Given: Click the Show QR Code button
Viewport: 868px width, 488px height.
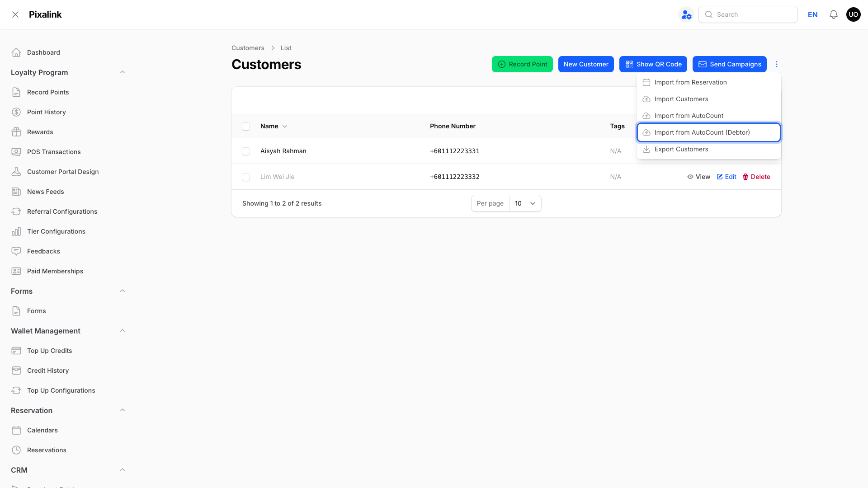Looking at the screenshot, I should coord(653,64).
